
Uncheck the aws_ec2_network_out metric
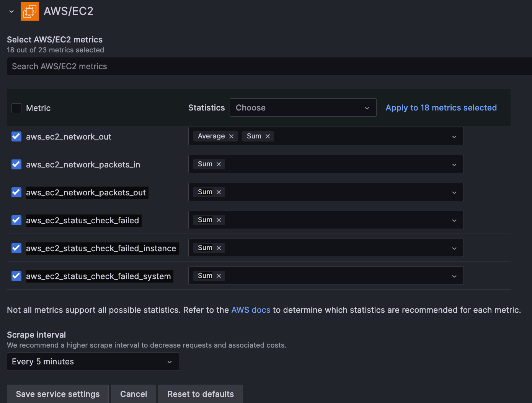pos(16,136)
